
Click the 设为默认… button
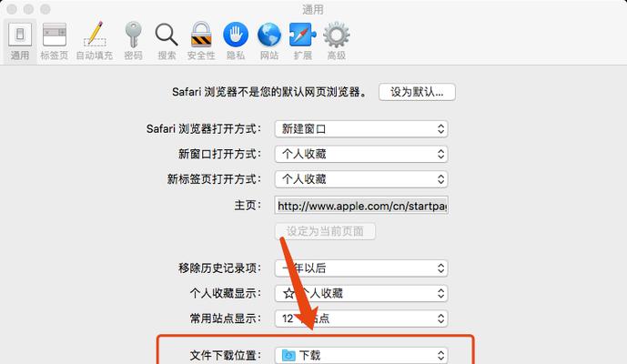(x=417, y=92)
